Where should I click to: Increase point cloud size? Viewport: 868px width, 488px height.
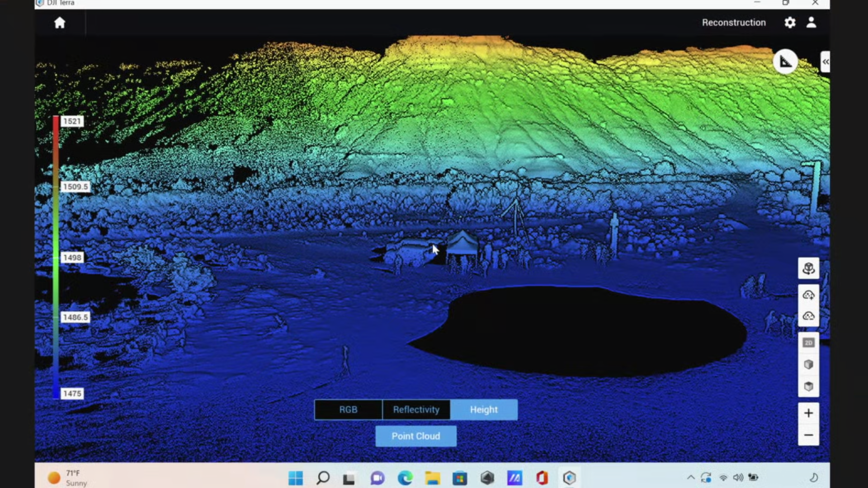808,295
